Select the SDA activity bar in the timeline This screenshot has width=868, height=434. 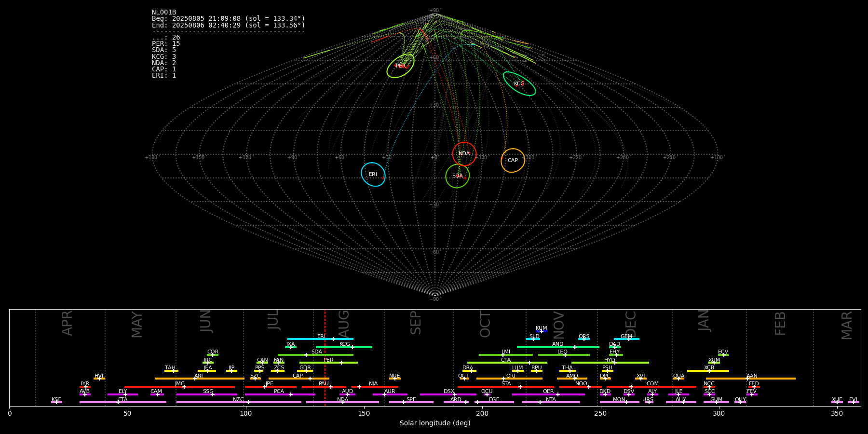click(x=315, y=355)
